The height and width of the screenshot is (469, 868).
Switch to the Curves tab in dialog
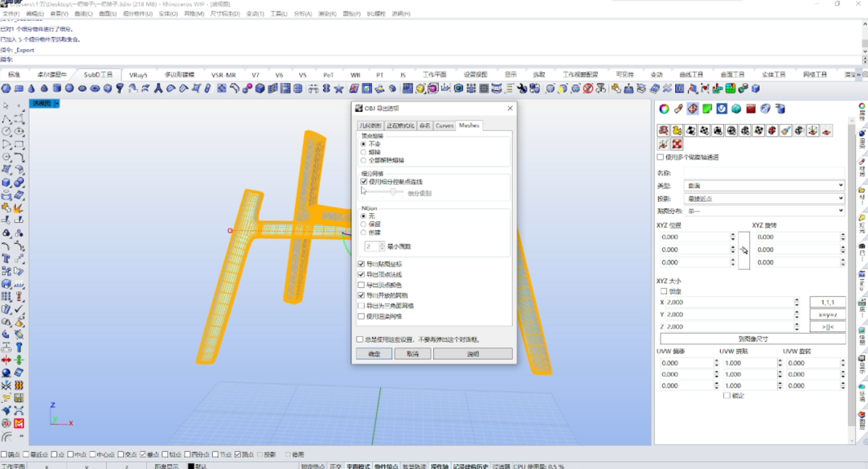pos(444,125)
